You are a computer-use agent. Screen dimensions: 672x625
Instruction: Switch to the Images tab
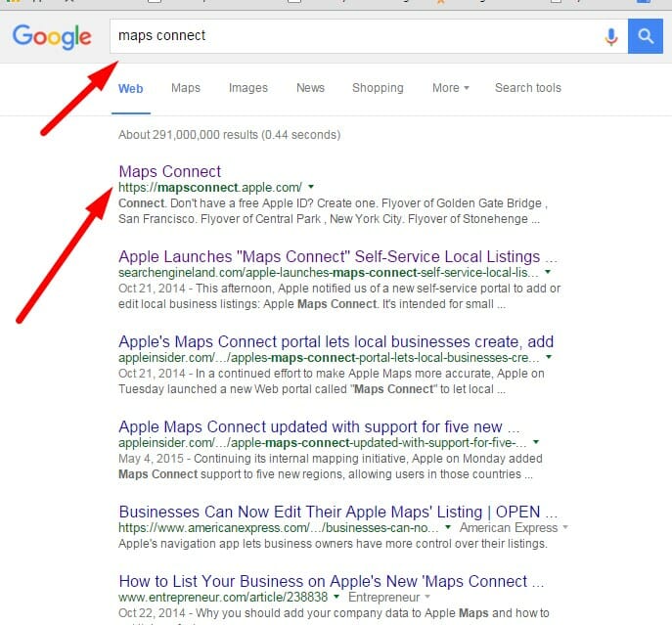(248, 88)
